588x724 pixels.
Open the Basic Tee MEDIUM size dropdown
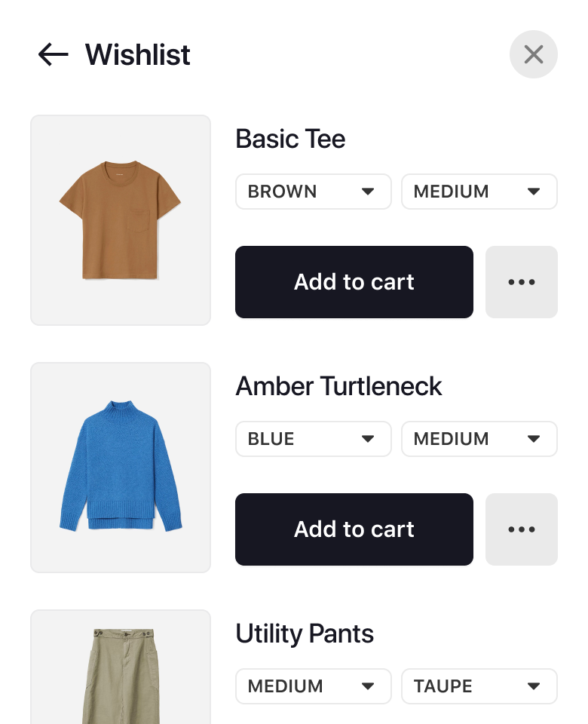pyautogui.click(x=479, y=192)
